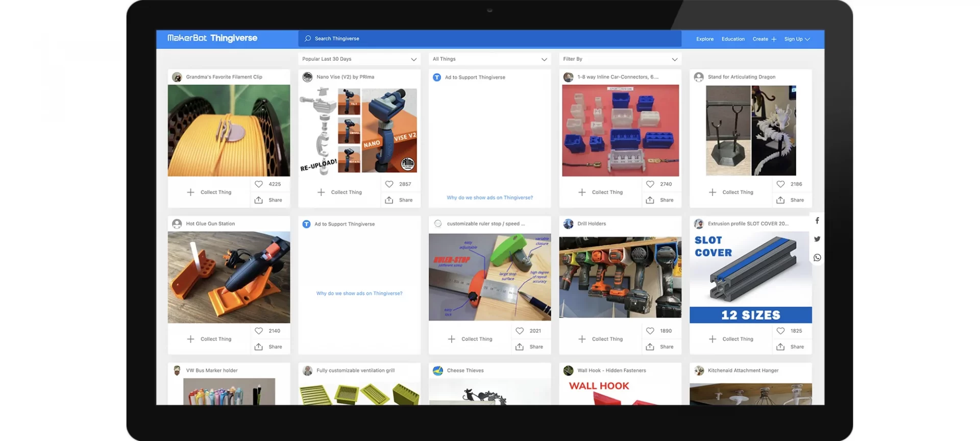Image resolution: width=980 pixels, height=441 pixels.
Task: Like the Nano Vise (V2) heart icon
Action: [x=389, y=184]
